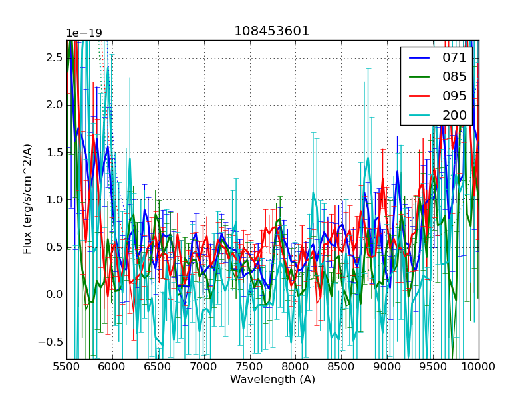This screenshot has height=399, width=532.
Task: Click the 5500 x-axis tick label
Action: pyautogui.click(x=67, y=366)
